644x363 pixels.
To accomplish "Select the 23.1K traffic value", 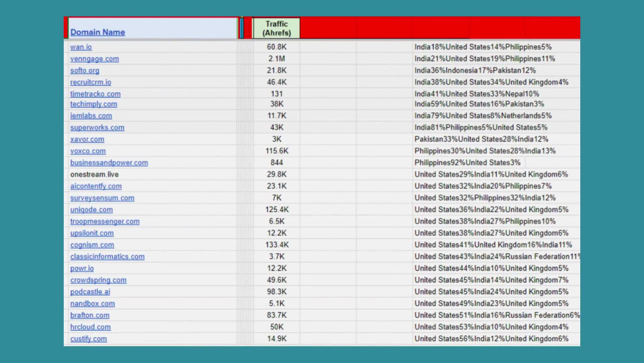I will 276,186.
